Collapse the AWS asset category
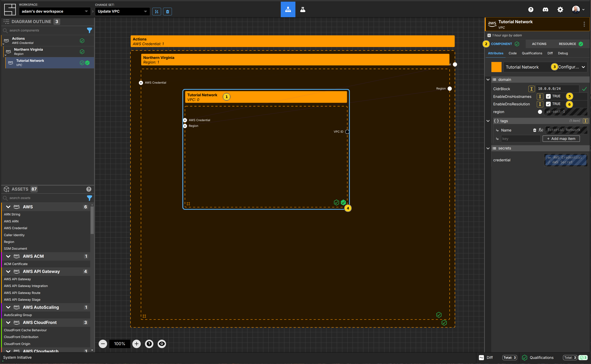The width and height of the screenshot is (591, 364). click(x=8, y=207)
